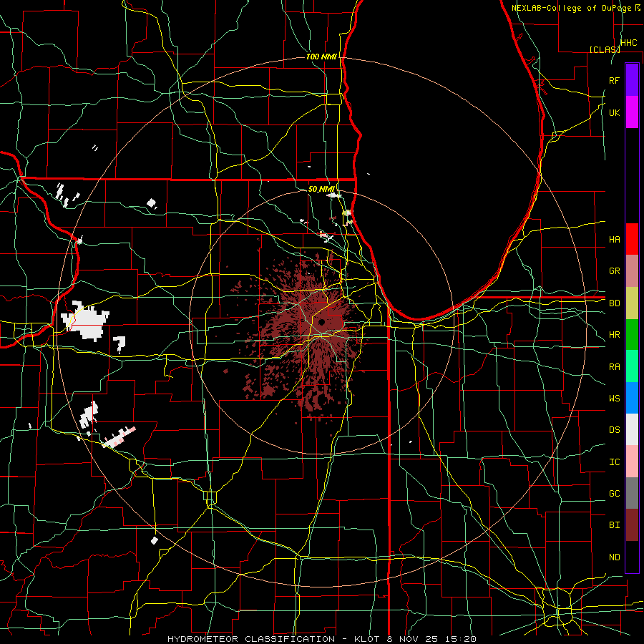
Task: Click the UK legend label
Action: point(615,112)
